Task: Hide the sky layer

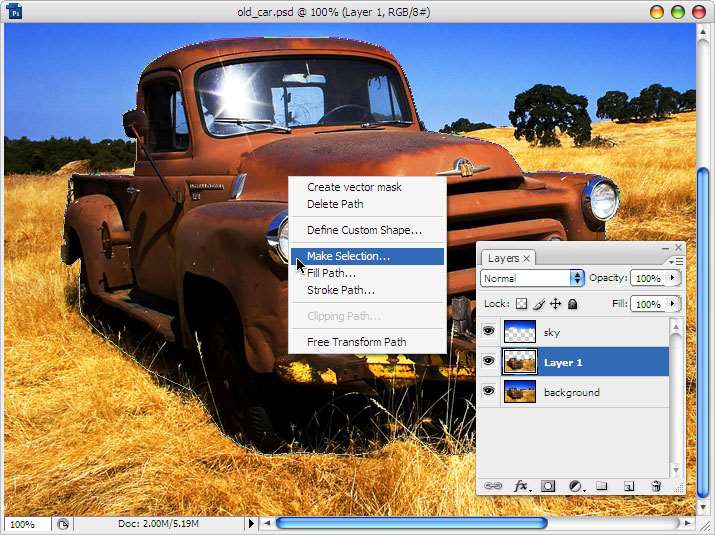Action: pyautogui.click(x=489, y=332)
